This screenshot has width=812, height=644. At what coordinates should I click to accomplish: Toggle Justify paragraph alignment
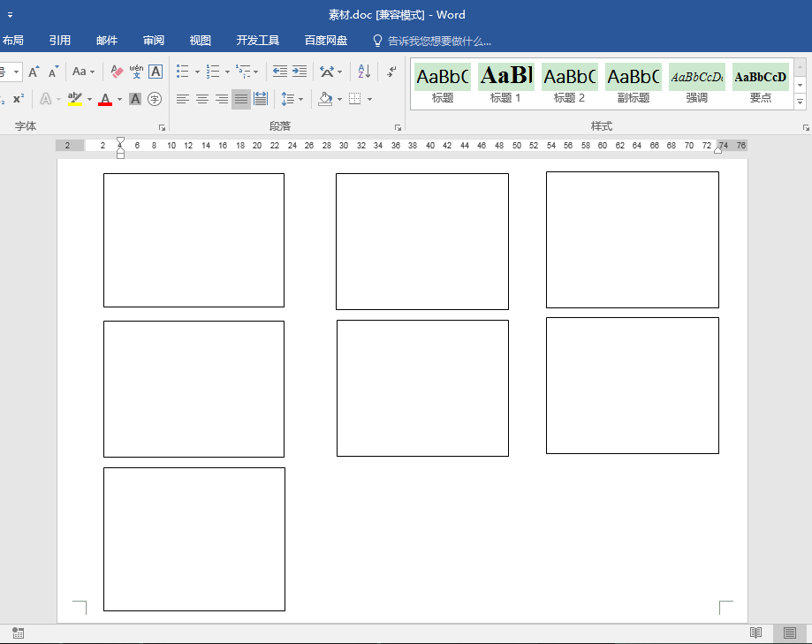(x=240, y=99)
